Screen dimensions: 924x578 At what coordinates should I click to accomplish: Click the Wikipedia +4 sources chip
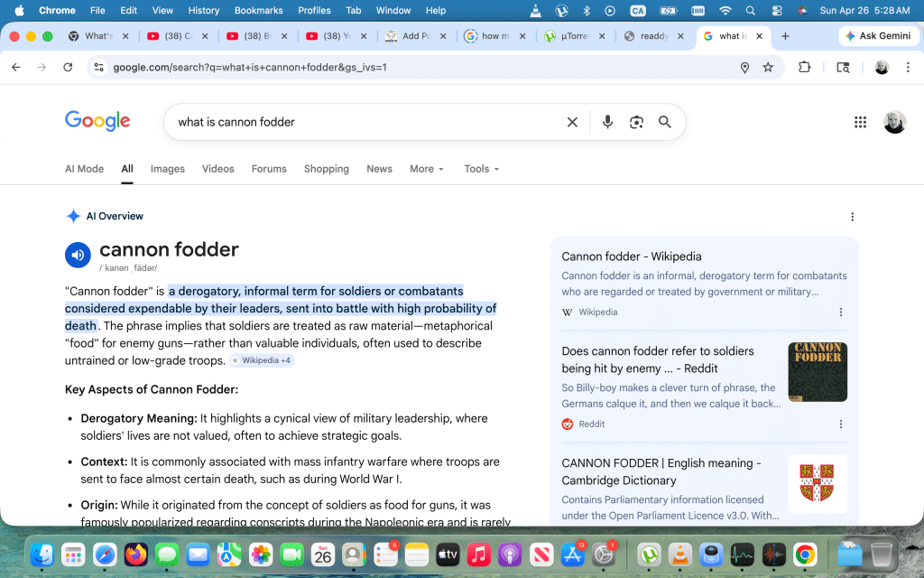(262, 360)
